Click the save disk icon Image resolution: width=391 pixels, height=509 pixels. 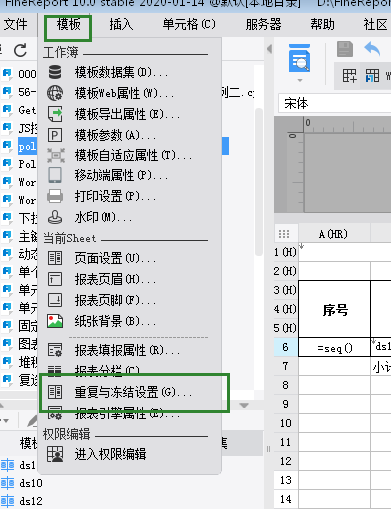(345, 49)
